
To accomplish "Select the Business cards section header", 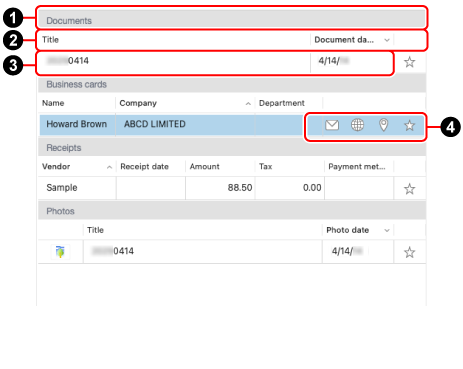I will tap(232, 84).
